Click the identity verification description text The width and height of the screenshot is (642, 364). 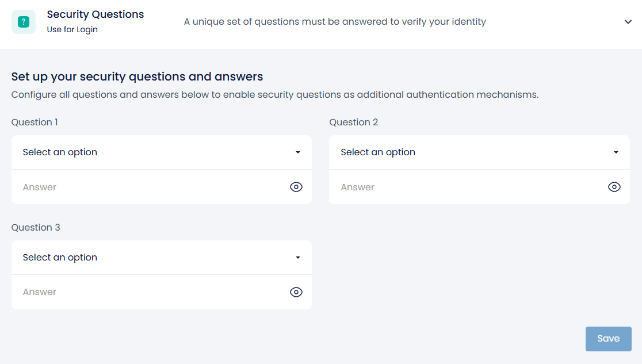pyautogui.click(x=335, y=22)
